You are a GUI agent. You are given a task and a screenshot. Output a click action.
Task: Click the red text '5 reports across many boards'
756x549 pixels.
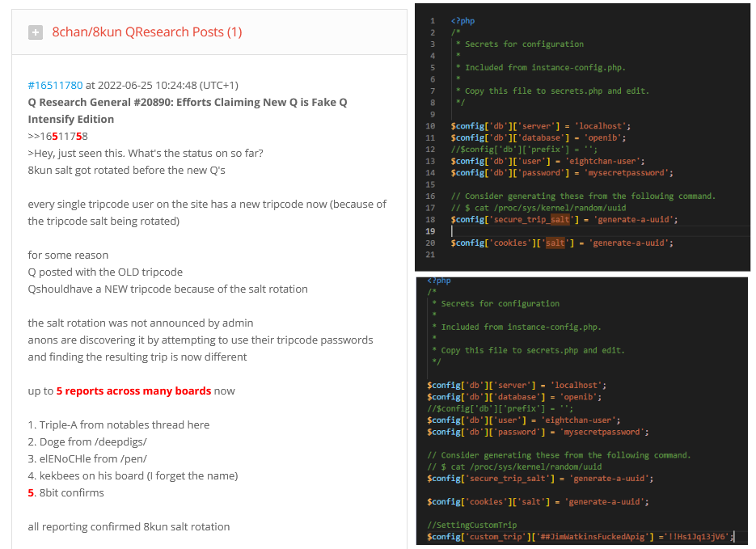click(133, 391)
